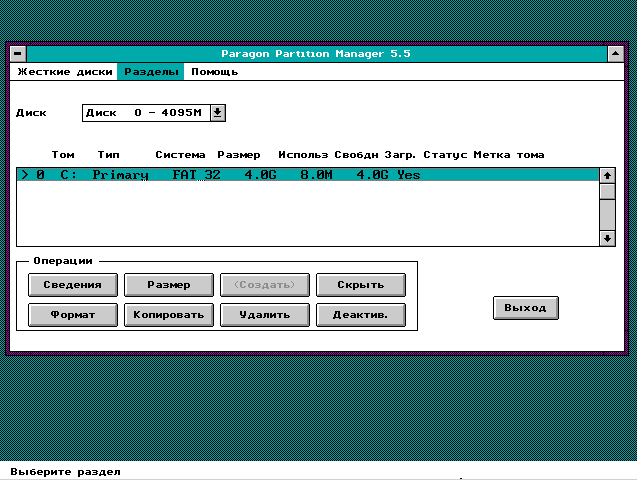Click the Статус column header
Image resolution: width=637 pixels, height=480 pixels.
point(445,155)
